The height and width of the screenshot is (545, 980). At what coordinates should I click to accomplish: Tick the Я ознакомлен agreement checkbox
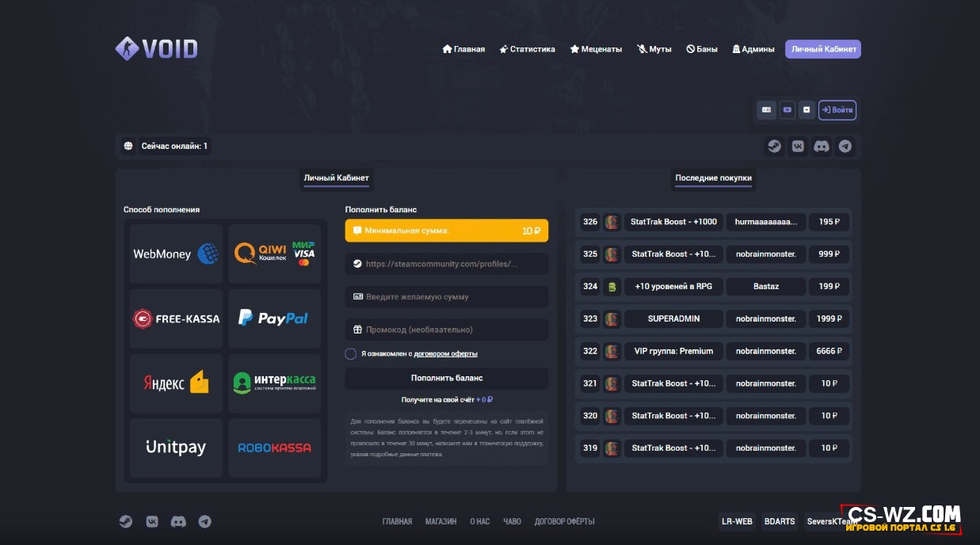tap(351, 354)
